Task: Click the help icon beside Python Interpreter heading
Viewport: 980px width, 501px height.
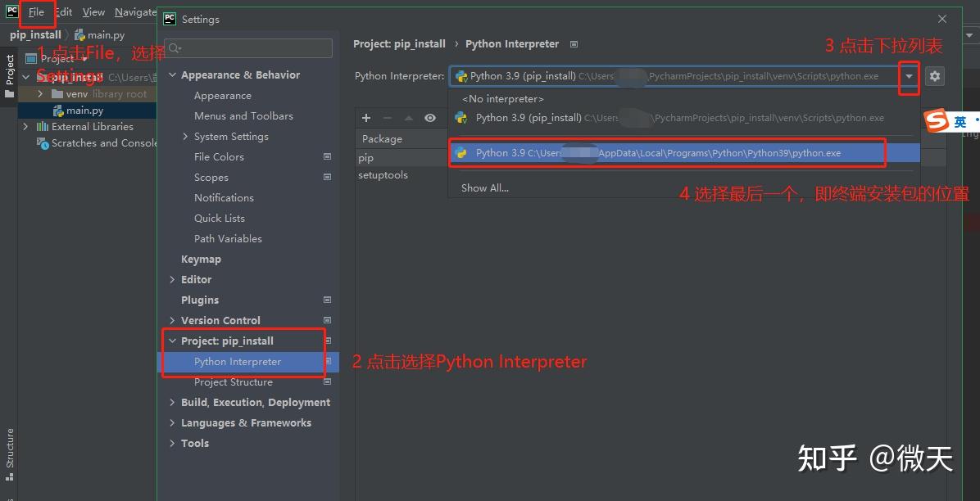Action: [x=574, y=43]
